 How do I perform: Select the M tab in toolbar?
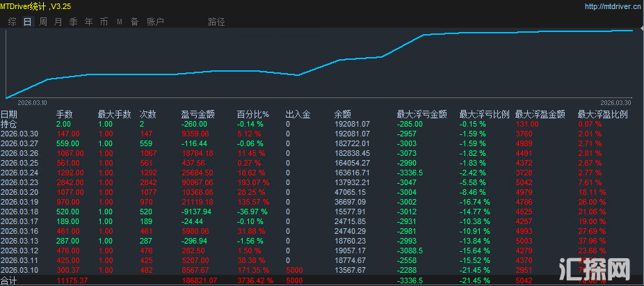click(x=119, y=22)
